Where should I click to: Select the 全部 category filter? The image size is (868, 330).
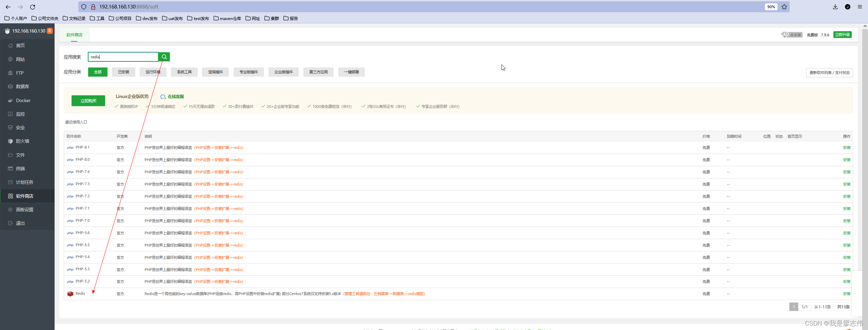98,72
